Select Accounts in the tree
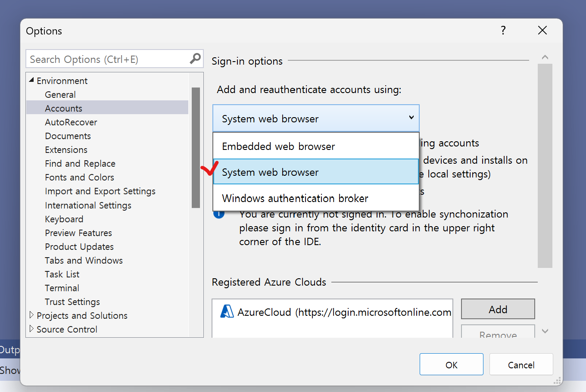 coord(107,108)
